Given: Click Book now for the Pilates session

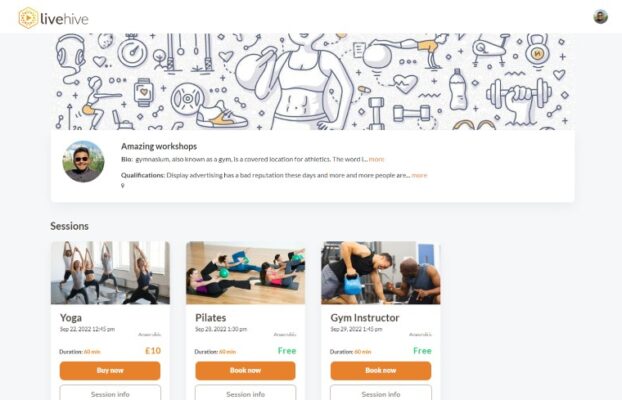Looking at the screenshot, I should (246, 371).
